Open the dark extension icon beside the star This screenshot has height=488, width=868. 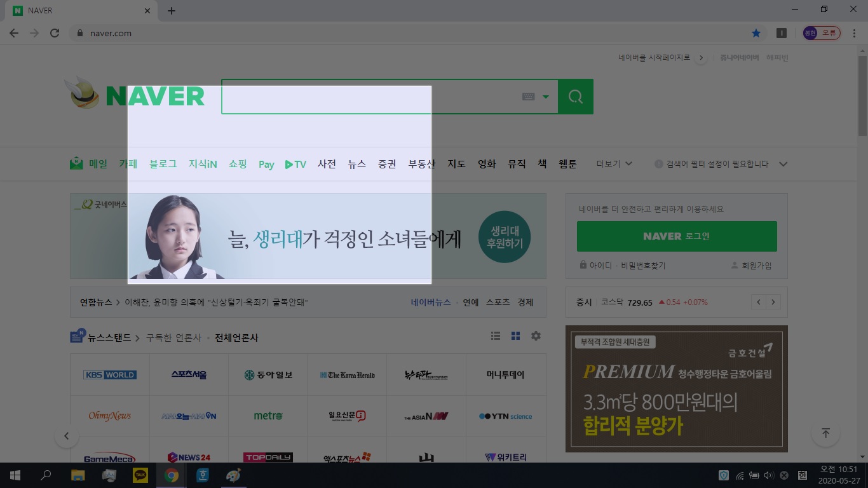point(782,33)
